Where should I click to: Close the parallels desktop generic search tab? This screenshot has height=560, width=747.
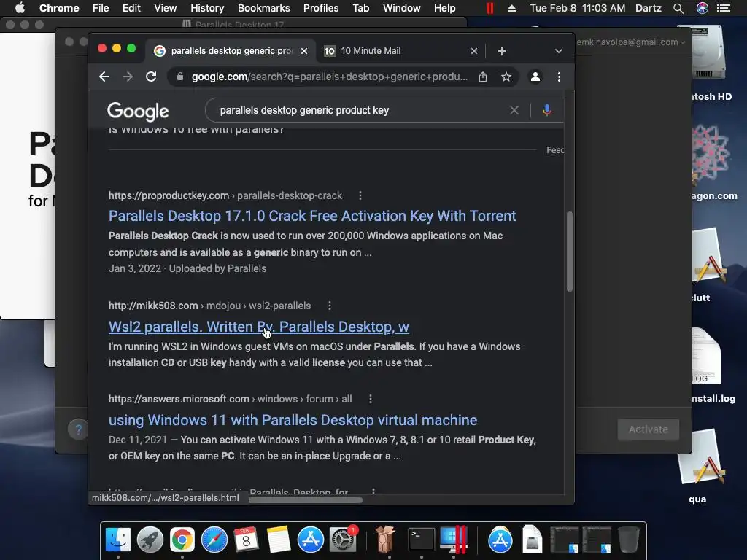[304, 51]
